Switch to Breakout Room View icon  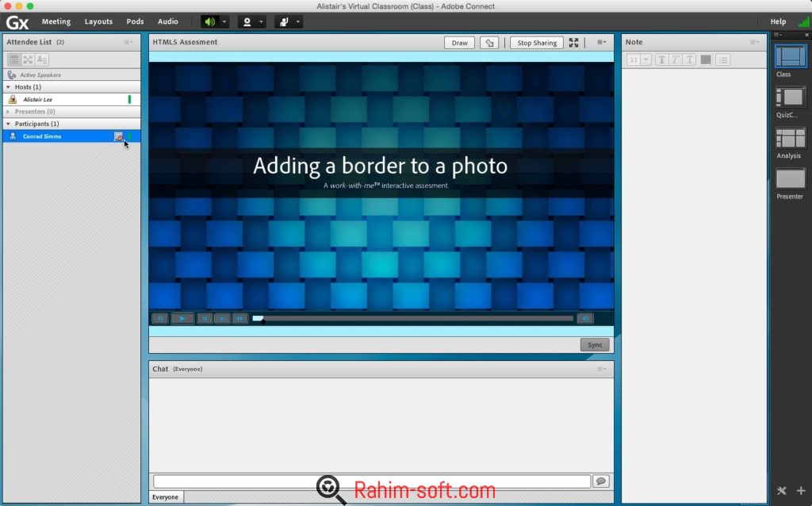coord(28,60)
